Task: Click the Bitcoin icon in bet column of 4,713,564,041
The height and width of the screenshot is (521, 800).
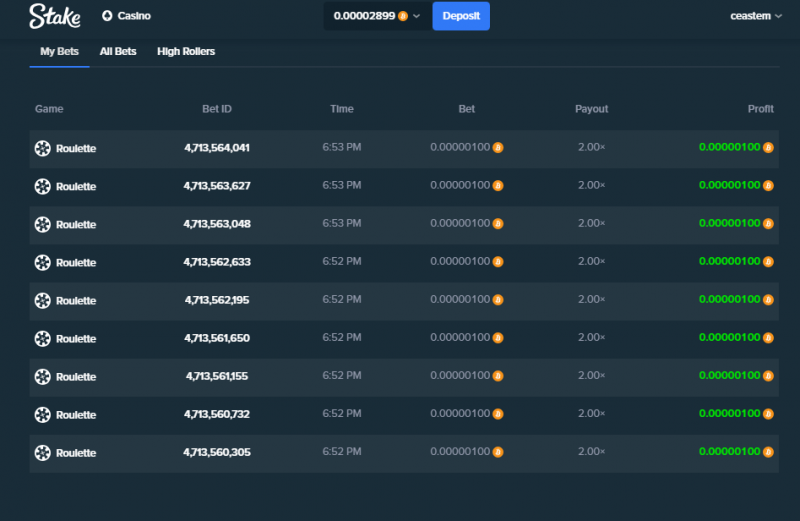Action: pyautogui.click(x=498, y=147)
